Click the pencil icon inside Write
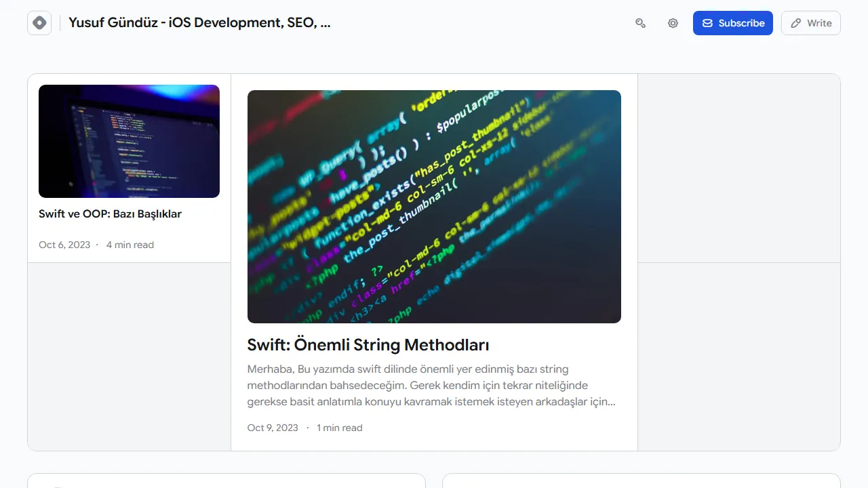The height and width of the screenshot is (488, 868). [x=796, y=23]
